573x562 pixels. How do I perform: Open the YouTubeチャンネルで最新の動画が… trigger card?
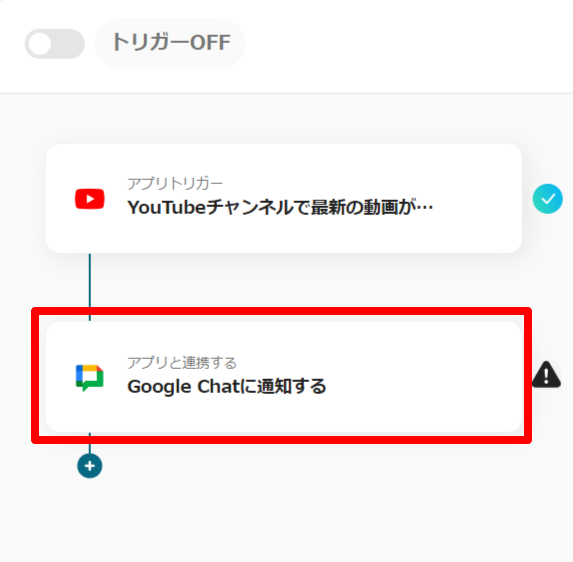tap(284, 198)
